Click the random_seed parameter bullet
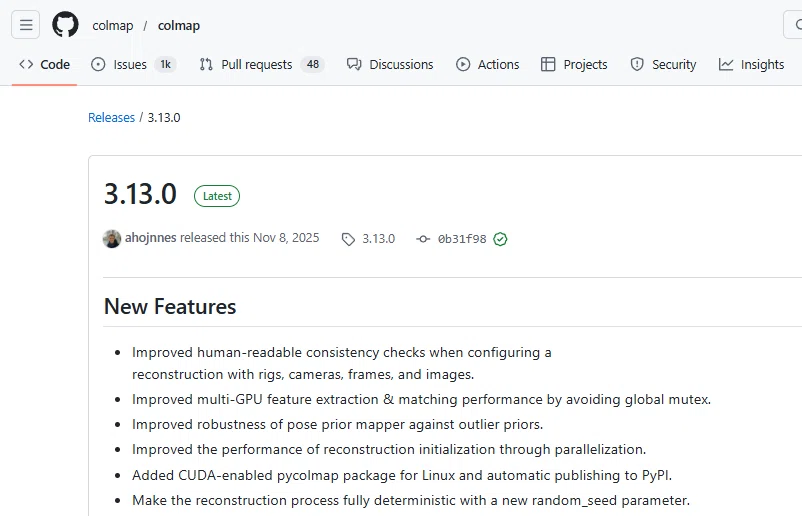The width and height of the screenshot is (802, 516). [x=411, y=500]
